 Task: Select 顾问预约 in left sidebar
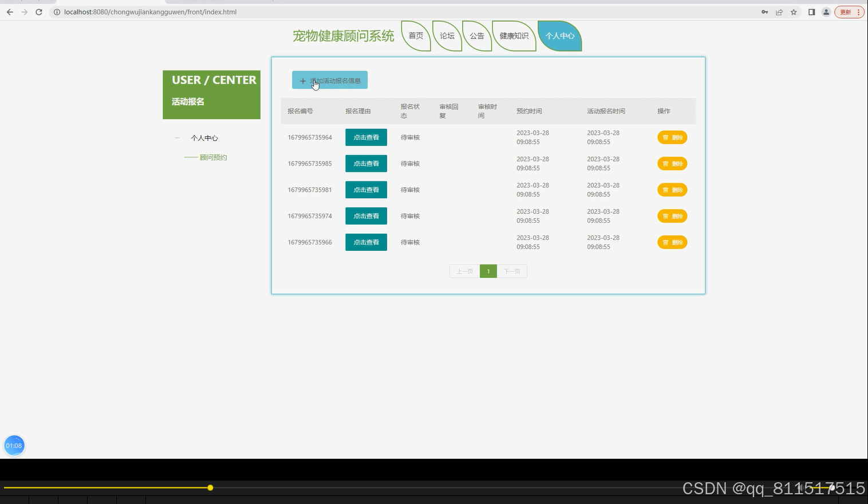click(x=214, y=157)
